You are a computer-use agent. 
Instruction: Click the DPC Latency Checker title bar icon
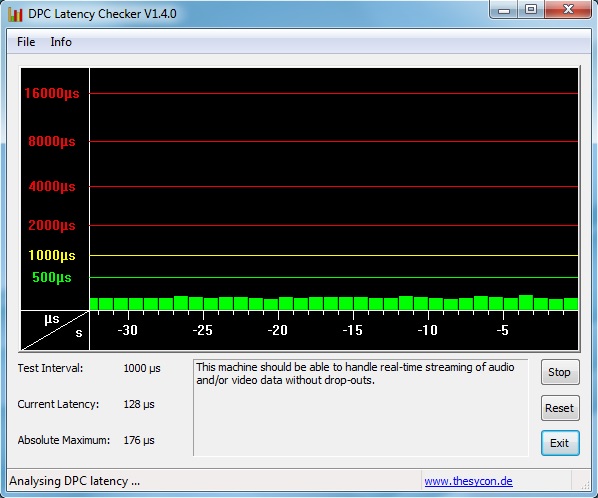15,14
